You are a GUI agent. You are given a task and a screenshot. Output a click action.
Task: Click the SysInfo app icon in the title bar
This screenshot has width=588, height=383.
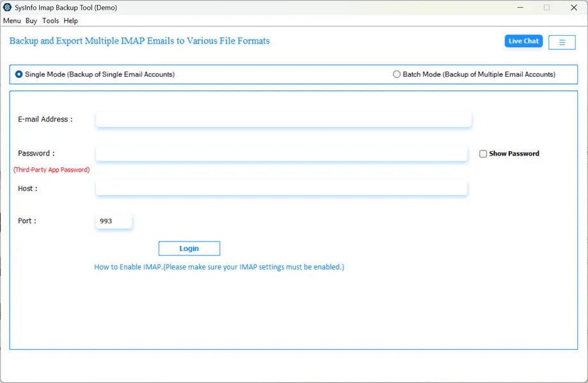[x=7, y=7]
